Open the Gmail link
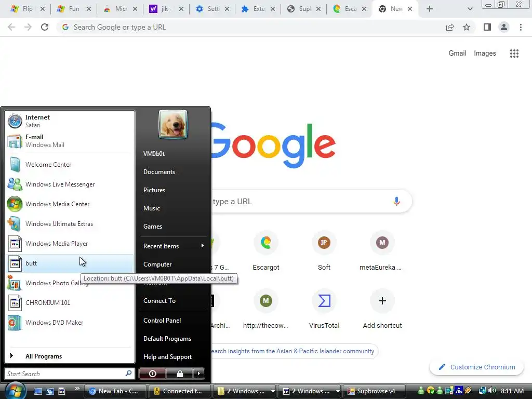Viewport: 532px width, 399px height. [457, 54]
